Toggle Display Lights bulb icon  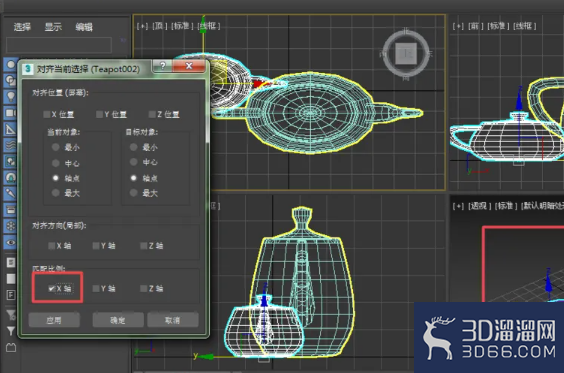[x=11, y=96]
